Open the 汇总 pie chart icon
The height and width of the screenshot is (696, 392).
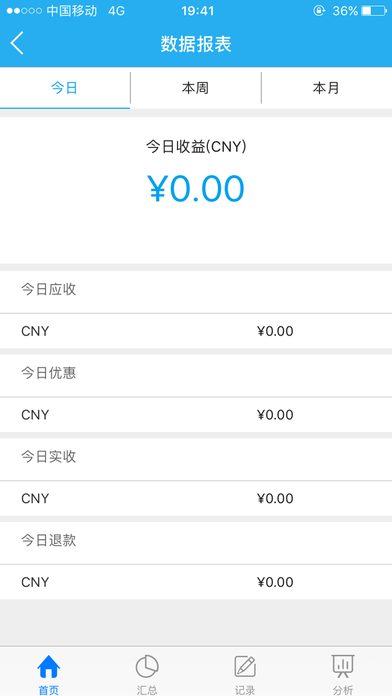point(147,667)
